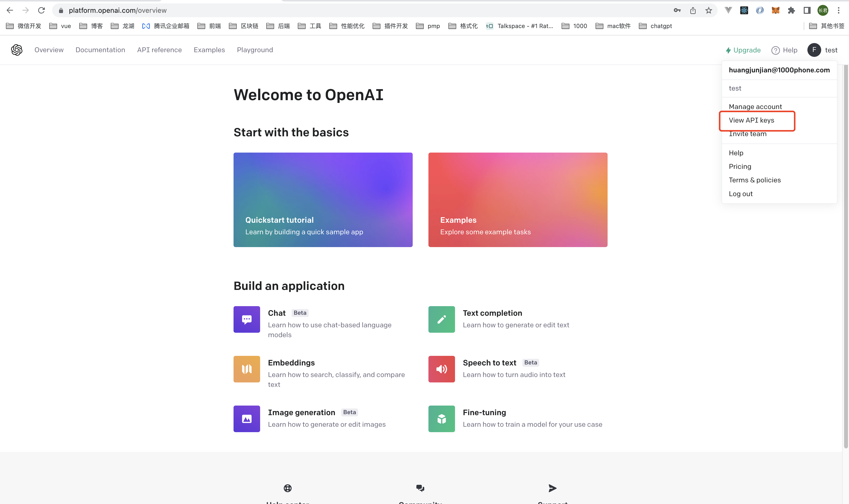The height and width of the screenshot is (504, 849).
Task: Open the password key icon in address bar
Action: point(677,11)
